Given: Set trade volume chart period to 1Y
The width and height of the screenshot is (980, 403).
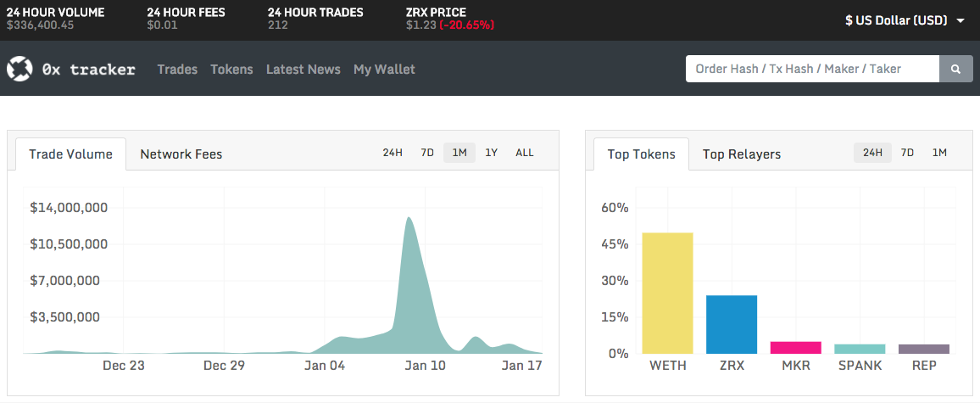Looking at the screenshot, I should [492, 153].
